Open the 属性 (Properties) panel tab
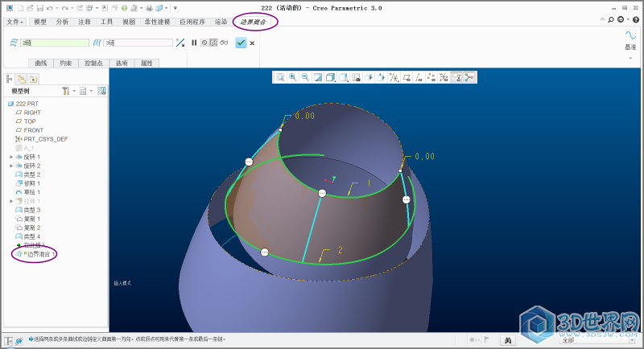Screen dimensions: 644x349 [147, 64]
